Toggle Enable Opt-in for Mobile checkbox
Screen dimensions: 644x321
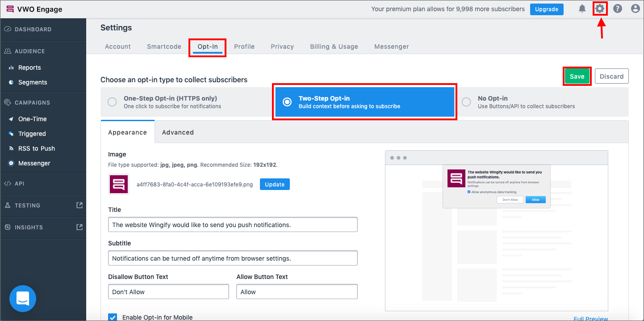(x=113, y=317)
